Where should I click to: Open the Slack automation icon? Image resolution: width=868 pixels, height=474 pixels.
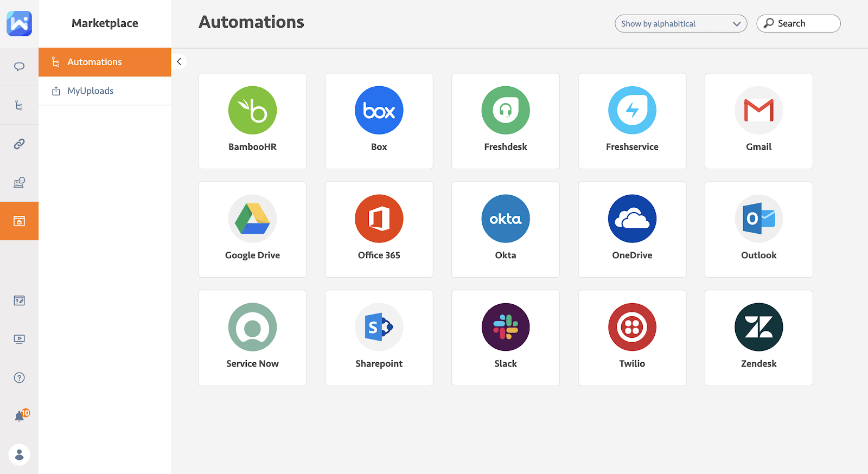pyautogui.click(x=506, y=327)
